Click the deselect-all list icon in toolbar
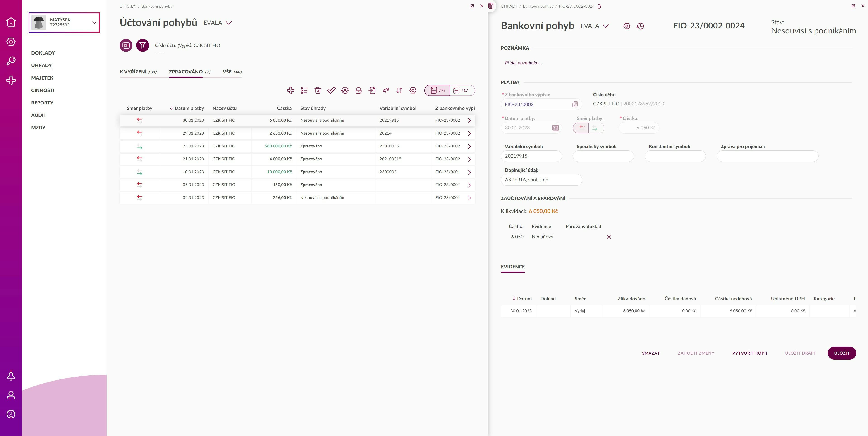The image size is (868, 436). point(304,90)
